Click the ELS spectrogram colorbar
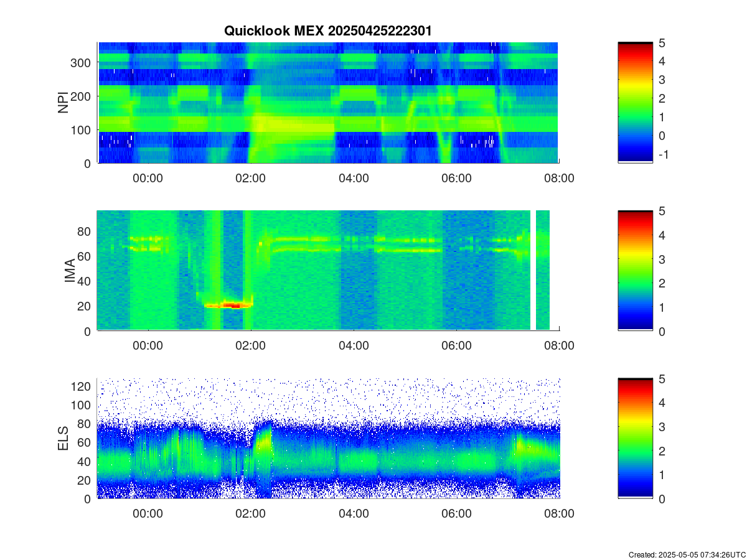Screen dimensions: 747x560 (x=635, y=439)
